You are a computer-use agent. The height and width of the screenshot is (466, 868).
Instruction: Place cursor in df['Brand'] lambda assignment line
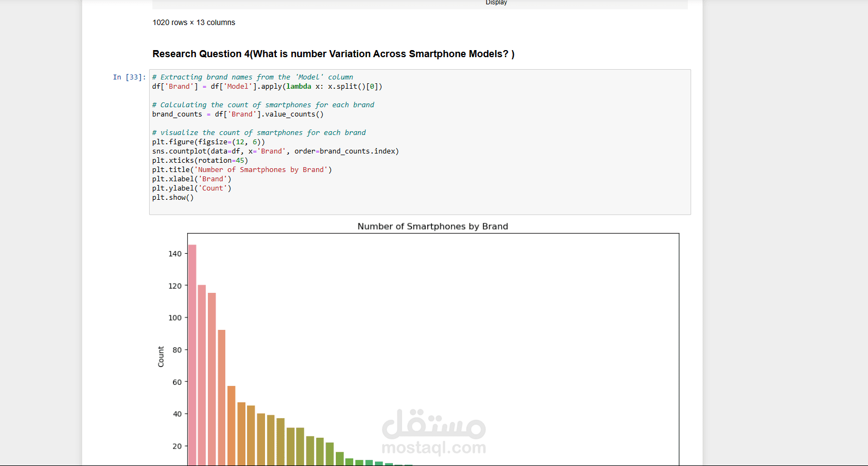[x=267, y=87]
